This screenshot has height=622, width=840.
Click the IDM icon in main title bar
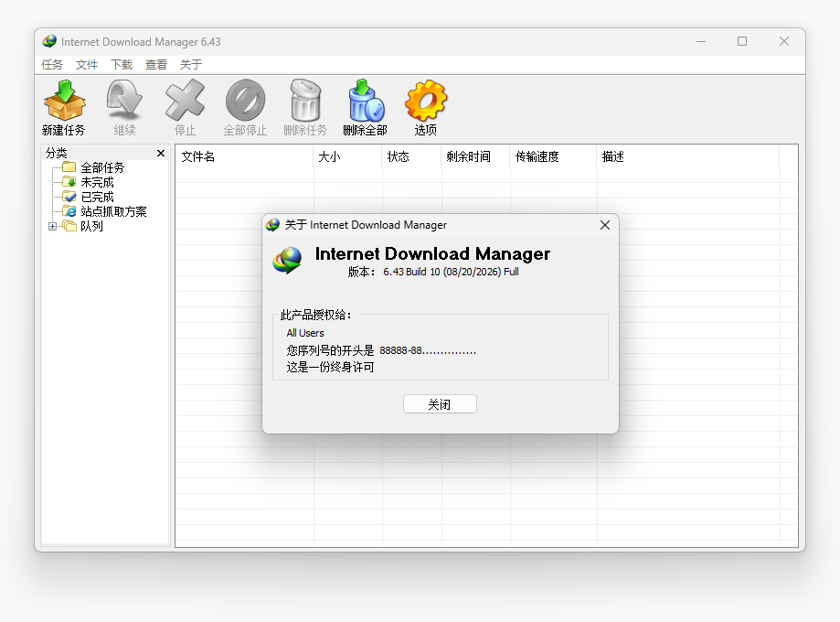coord(49,41)
